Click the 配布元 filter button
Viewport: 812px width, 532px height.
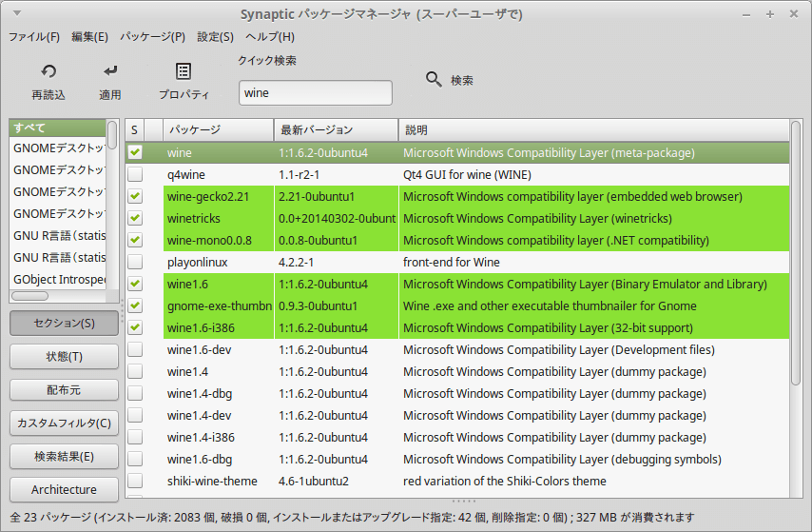65,390
